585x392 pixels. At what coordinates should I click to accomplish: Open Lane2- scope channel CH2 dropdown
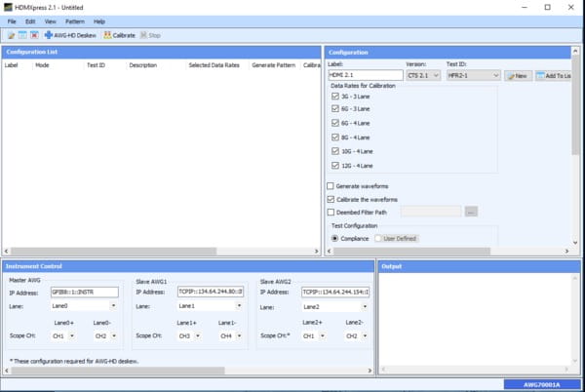point(357,336)
